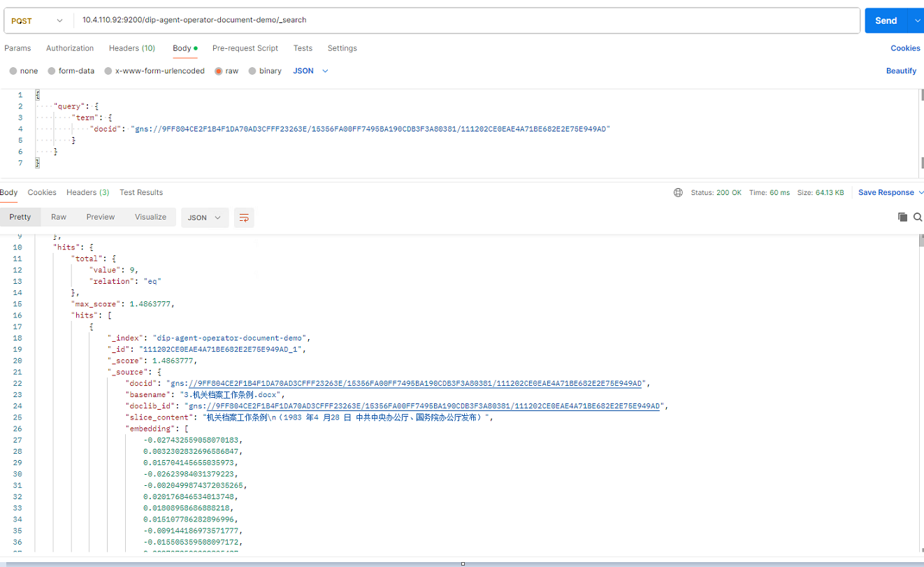Open the Pre-request Script tab
This screenshot has height=567, width=924.
(x=245, y=48)
